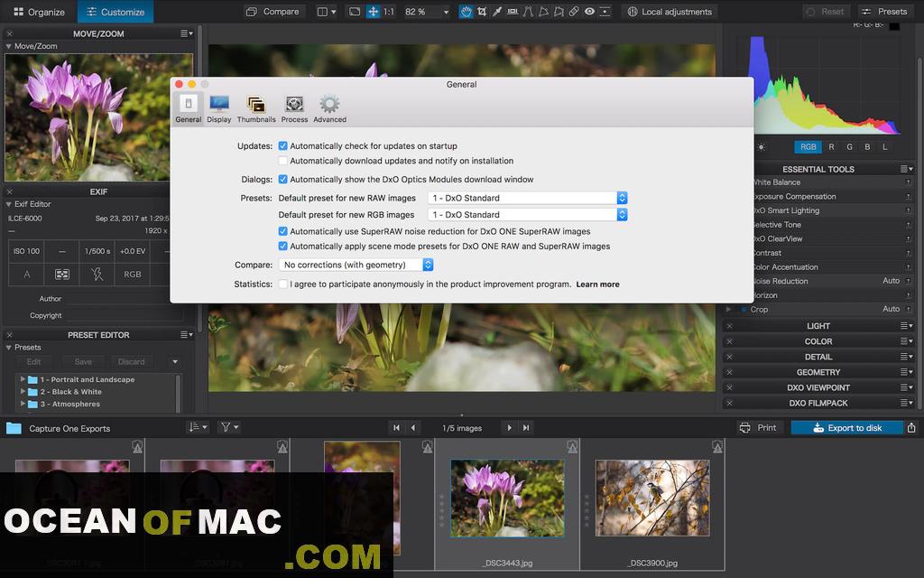Expand the Crop tool section

tap(729, 309)
